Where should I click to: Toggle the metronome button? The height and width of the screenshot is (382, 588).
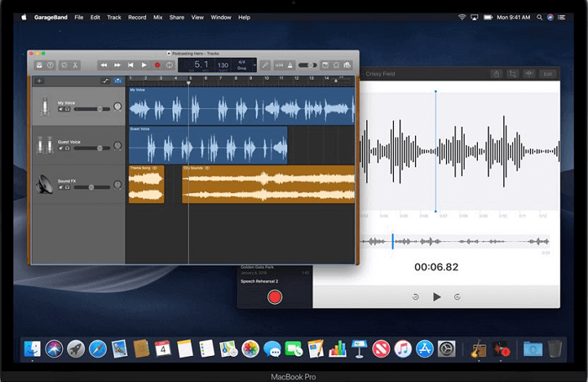pos(290,65)
